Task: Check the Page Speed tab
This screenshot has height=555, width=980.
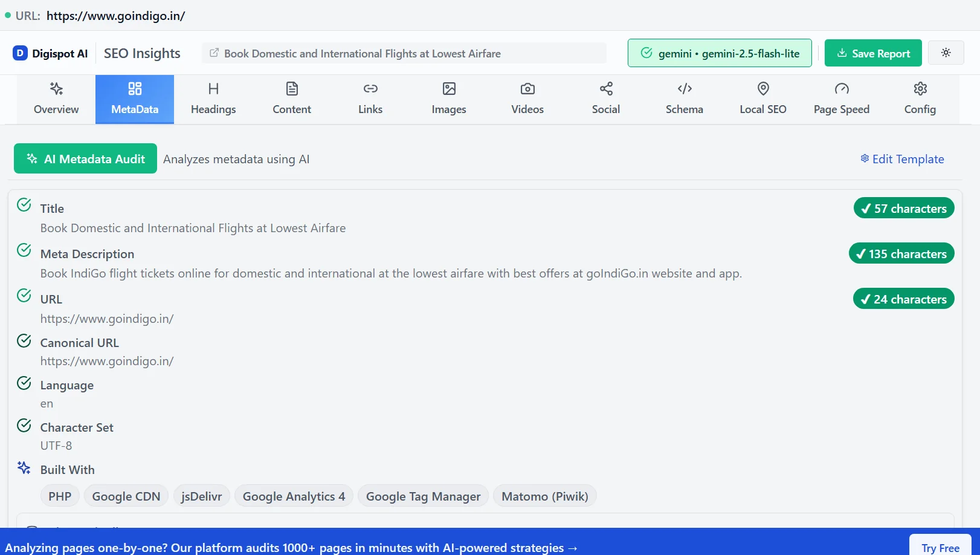Action: [842, 99]
